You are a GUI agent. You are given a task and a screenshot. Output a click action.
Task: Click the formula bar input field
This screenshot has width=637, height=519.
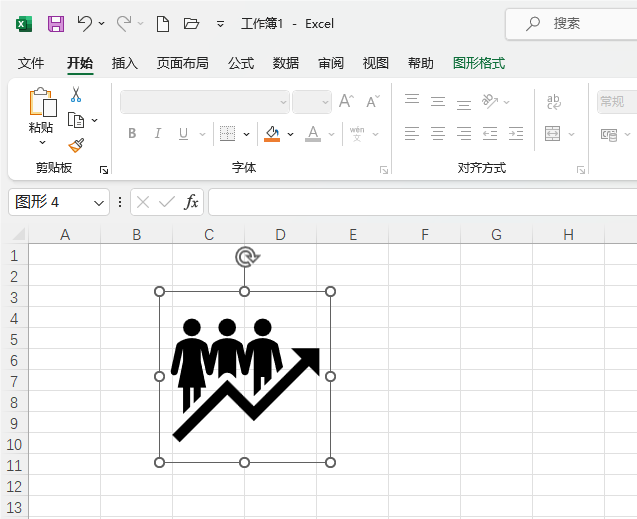pos(422,202)
